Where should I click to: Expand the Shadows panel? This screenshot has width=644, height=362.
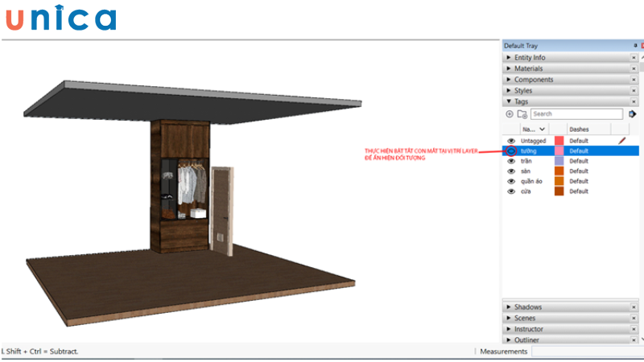point(509,307)
